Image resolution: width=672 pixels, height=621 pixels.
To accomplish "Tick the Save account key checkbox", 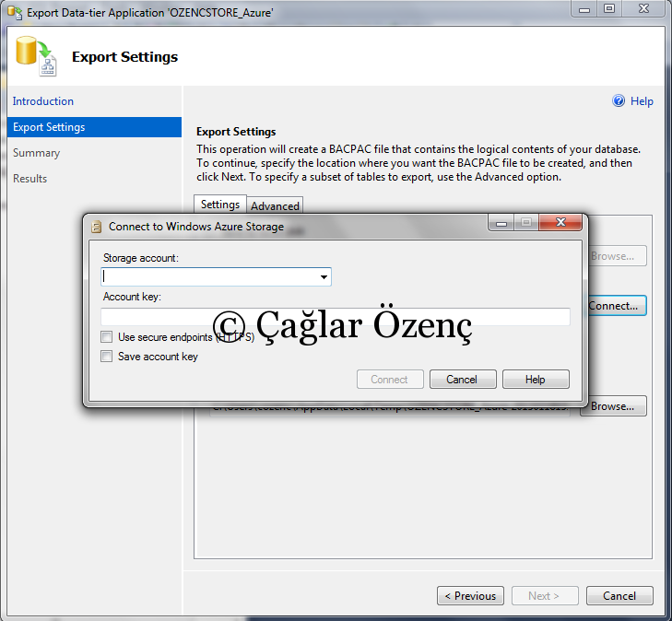I will [106, 356].
